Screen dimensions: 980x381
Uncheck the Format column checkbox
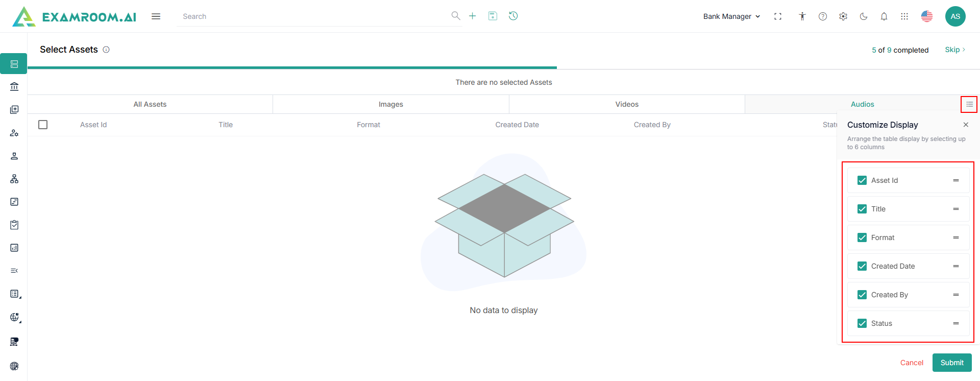coord(862,237)
